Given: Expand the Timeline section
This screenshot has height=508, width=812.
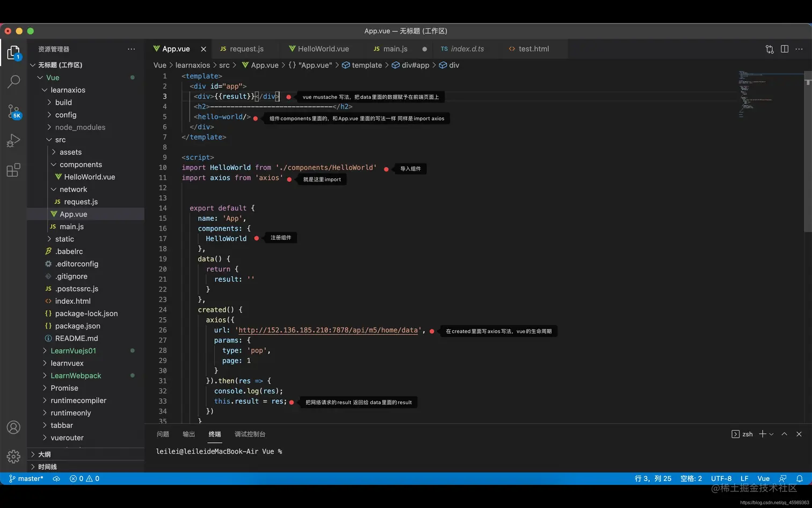Looking at the screenshot, I should click(x=86, y=467).
